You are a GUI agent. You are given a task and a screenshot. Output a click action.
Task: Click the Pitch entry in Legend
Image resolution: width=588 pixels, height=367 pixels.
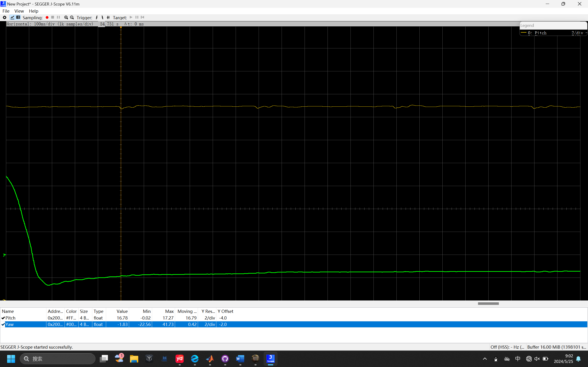540,33
